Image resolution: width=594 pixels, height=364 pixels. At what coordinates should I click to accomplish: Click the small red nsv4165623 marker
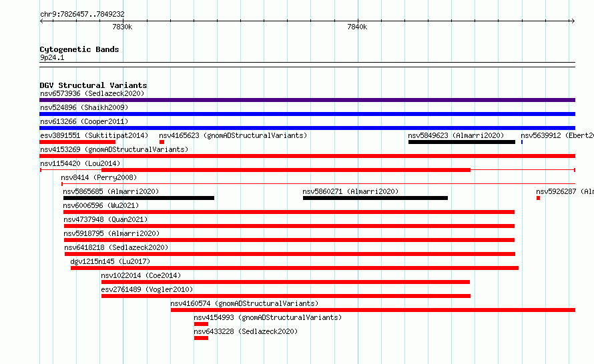click(x=162, y=142)
